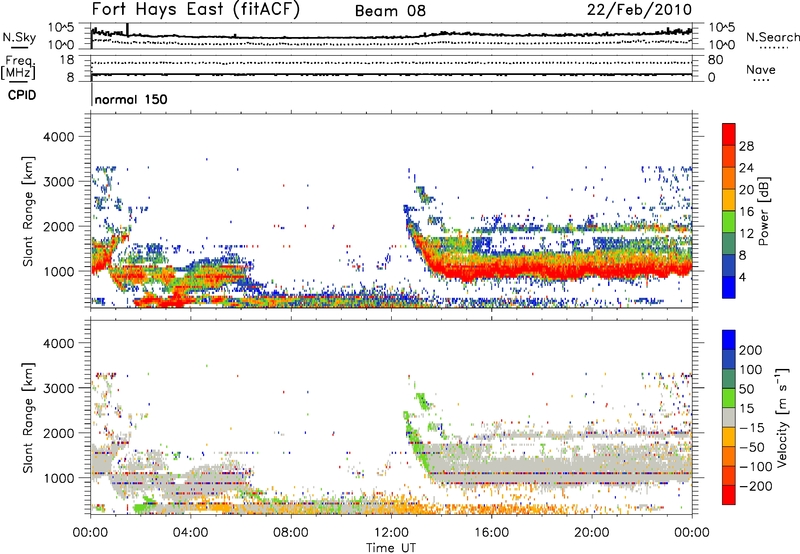Click the 'Nave' legend label
Screen dimensions: 800x554
coord(761,69)
